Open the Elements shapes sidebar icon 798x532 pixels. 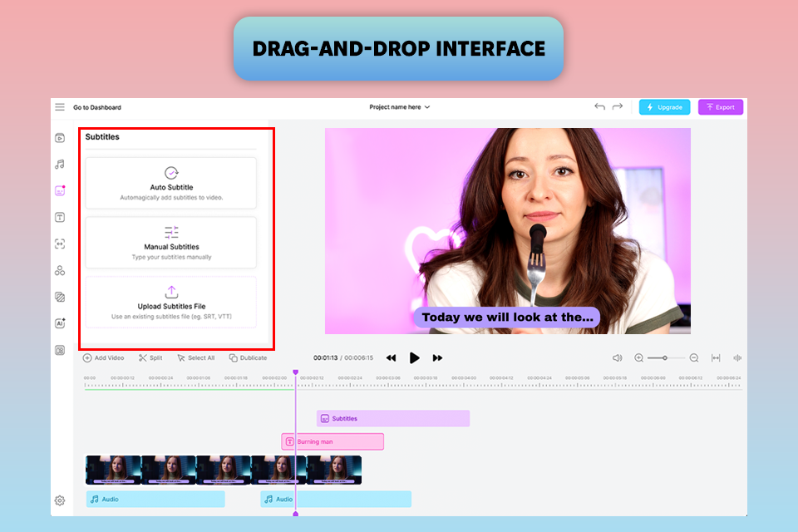pos(60,270)
